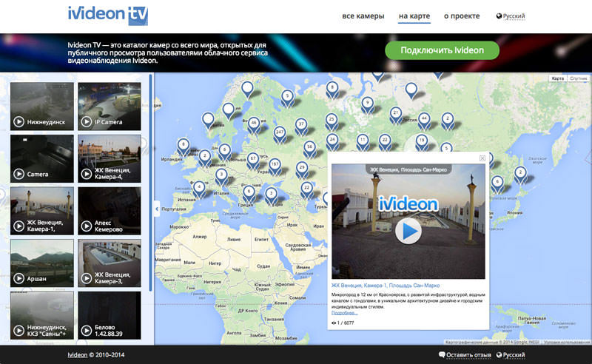Open the map cluster marker labeled 167
This screenshot has width=592, height=364.
tap(275, 166)
